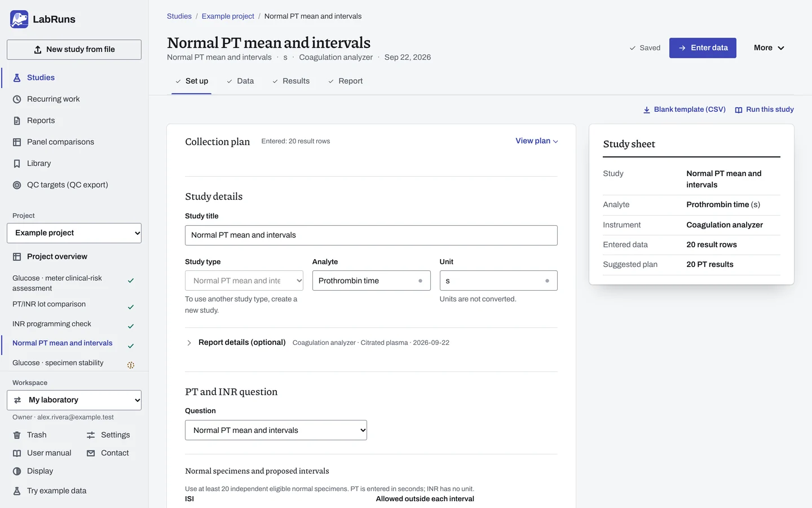This screenshot has height=508, width=812.
Task: Click the QC targets bullseye icon
Action: pyautogui.click(x=17, y=185)
